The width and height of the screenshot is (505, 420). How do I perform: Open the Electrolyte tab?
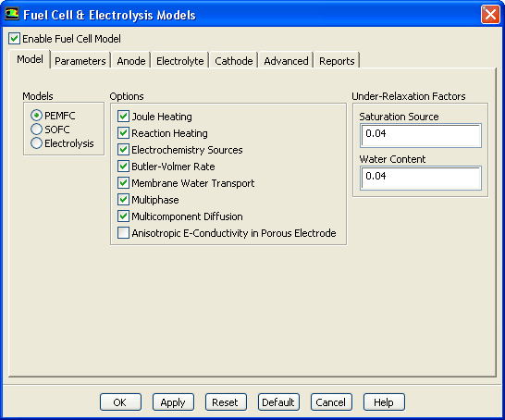pos(180,61)
